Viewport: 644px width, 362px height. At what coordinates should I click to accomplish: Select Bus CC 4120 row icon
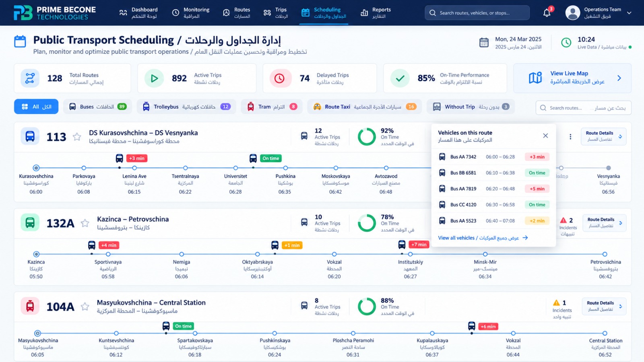[x=442, y=205]
